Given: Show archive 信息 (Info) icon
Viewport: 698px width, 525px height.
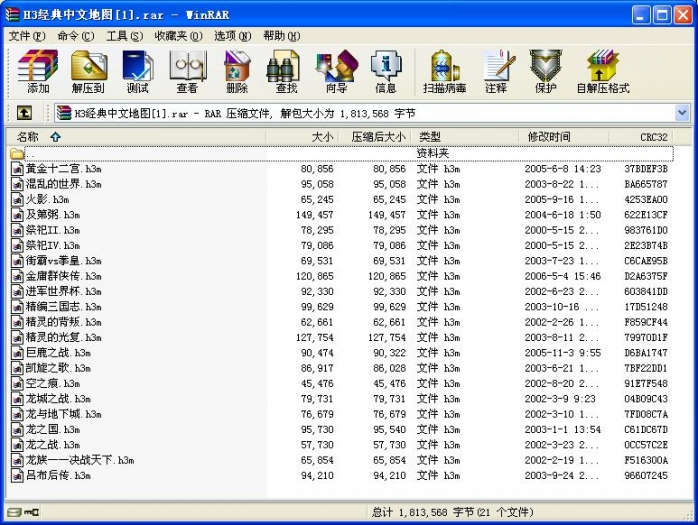Looking at the screenshot, I should (x=386, y=72).
